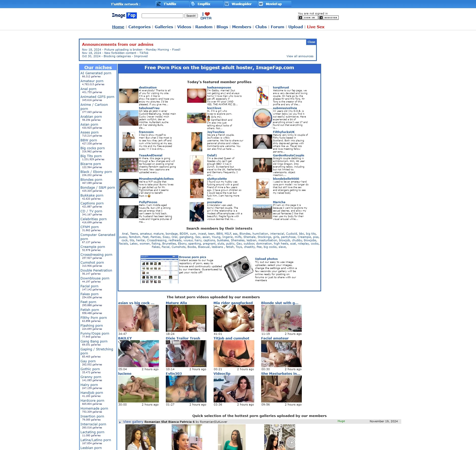Screen dimensions: 476x450
Task: Open the Blogs navigation link
Action: coord(222,27)
